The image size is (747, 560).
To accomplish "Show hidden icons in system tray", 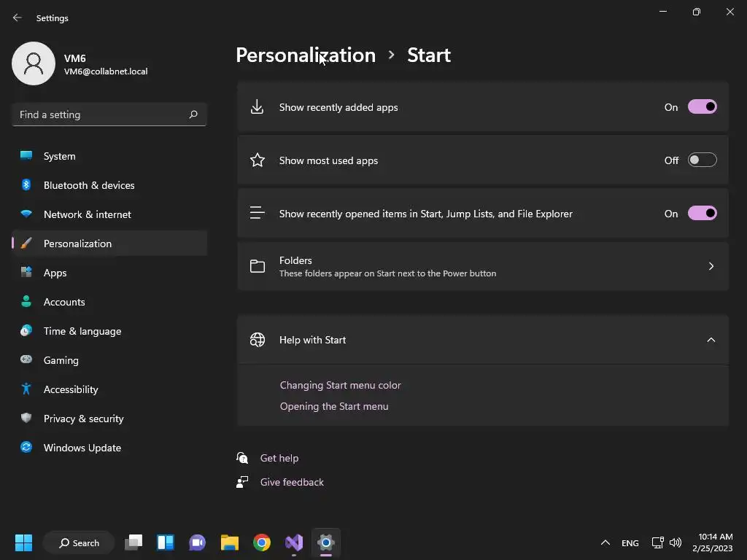I will pyautogui.click(x=605, y=542).
